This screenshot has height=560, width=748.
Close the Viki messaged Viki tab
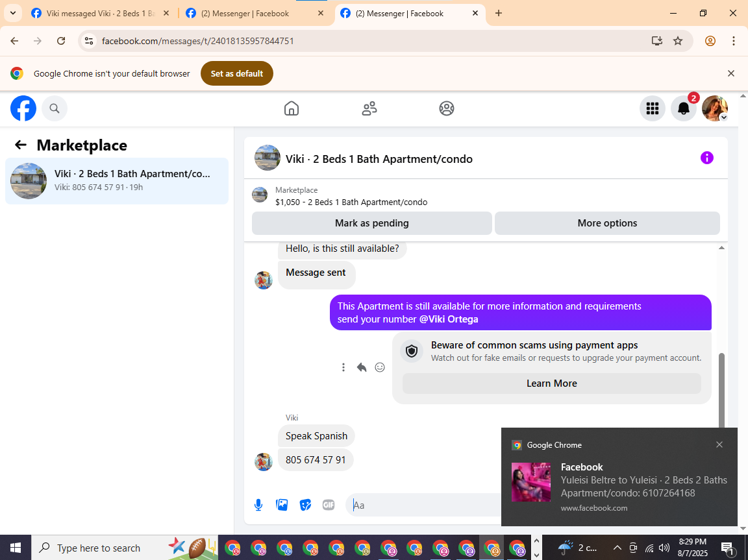point(166,14)
